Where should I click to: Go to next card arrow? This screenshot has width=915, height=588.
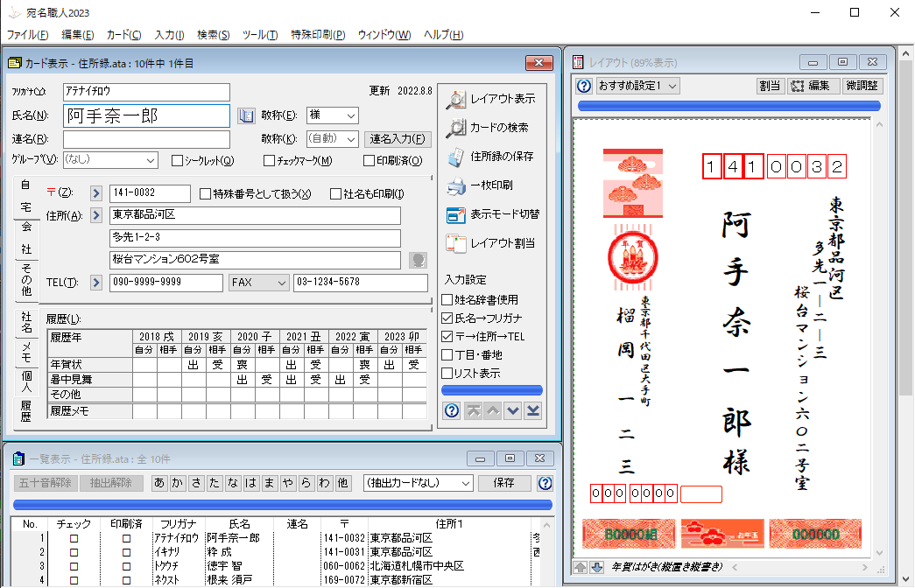tap(513, 410)
